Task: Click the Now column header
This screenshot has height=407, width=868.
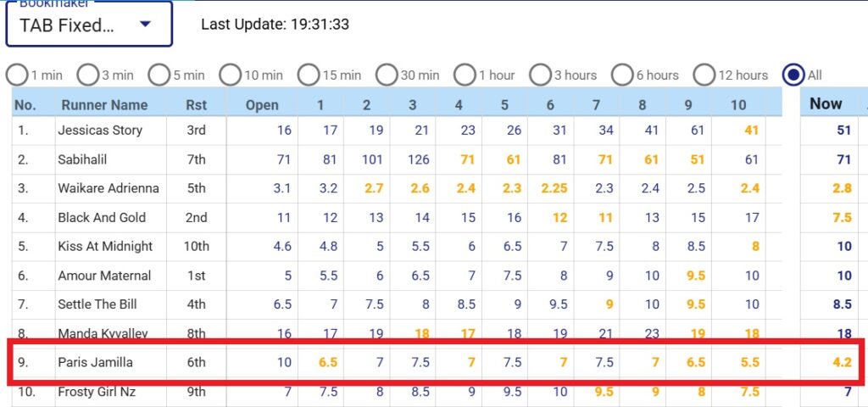Action: click(826, 104)
